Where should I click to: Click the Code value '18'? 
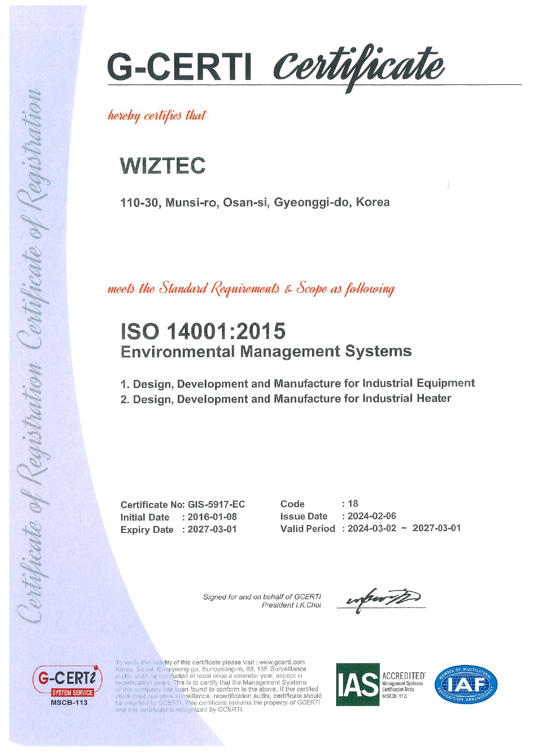pos(353,504)
